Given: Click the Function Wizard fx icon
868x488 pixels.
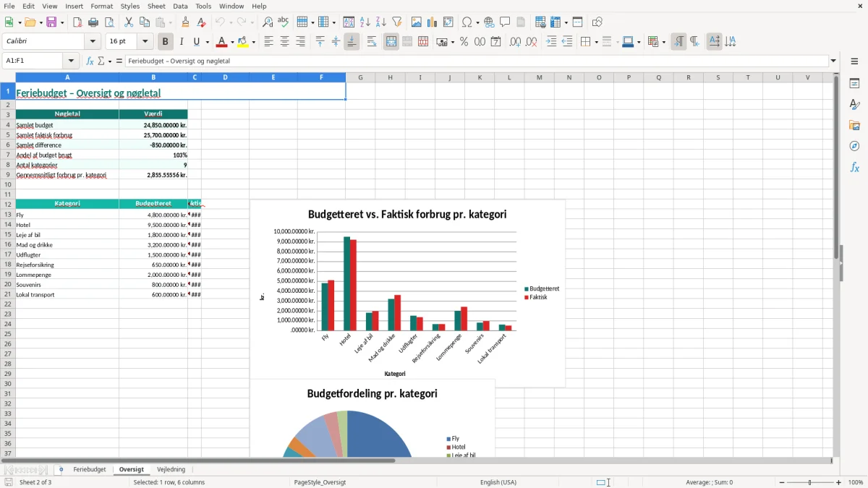Looking at the screenshot, I should (90, 61).
